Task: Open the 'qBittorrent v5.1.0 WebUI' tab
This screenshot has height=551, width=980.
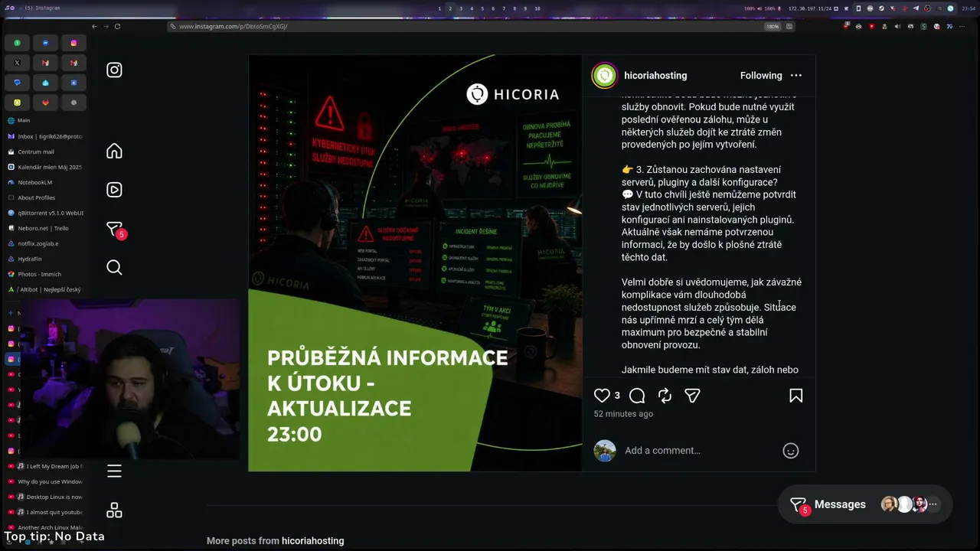Action: coord(45,213)
